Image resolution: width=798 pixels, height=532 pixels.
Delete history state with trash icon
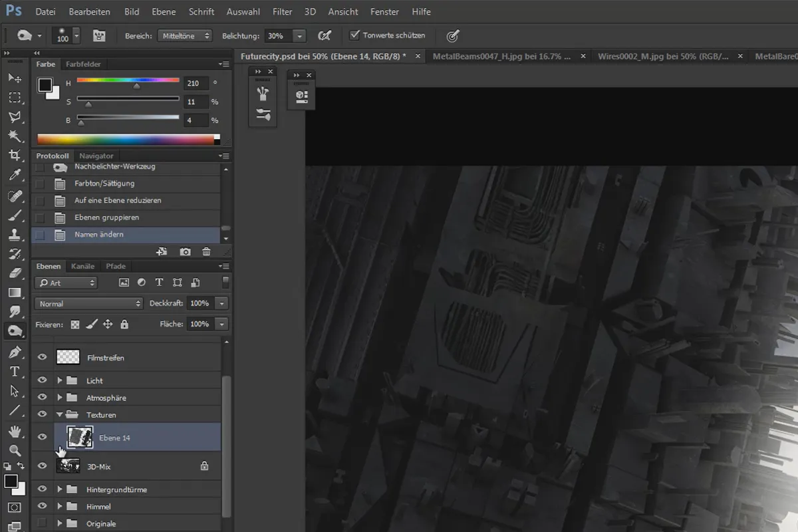click(206, 251)
